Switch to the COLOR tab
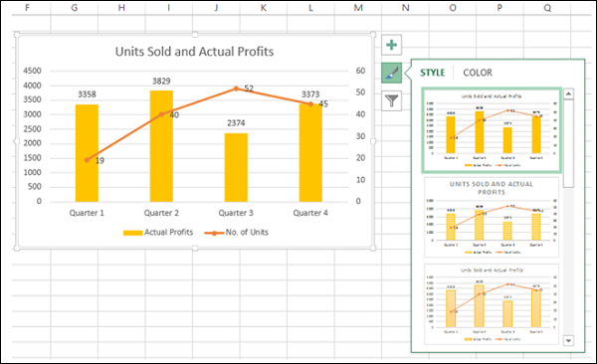597x364 pixels. coord(478,73)
